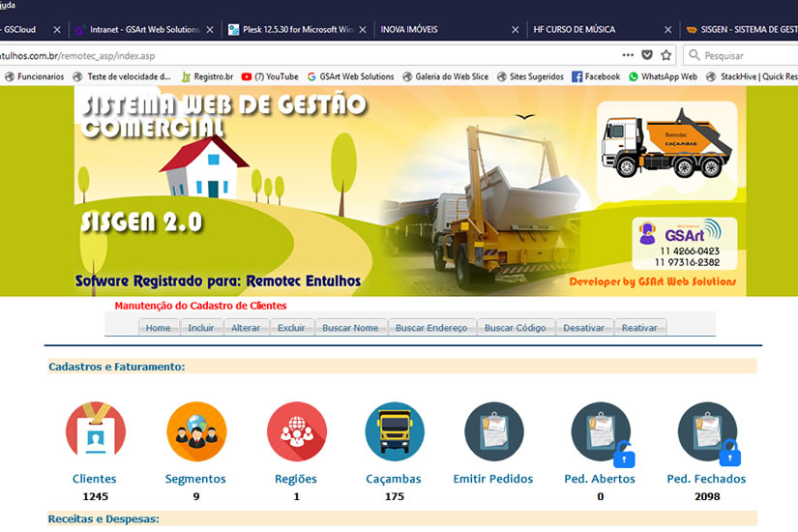Viewport: 798px width, 532px height.
Task: Click the bookmark star icon
Action: (665, 55)
